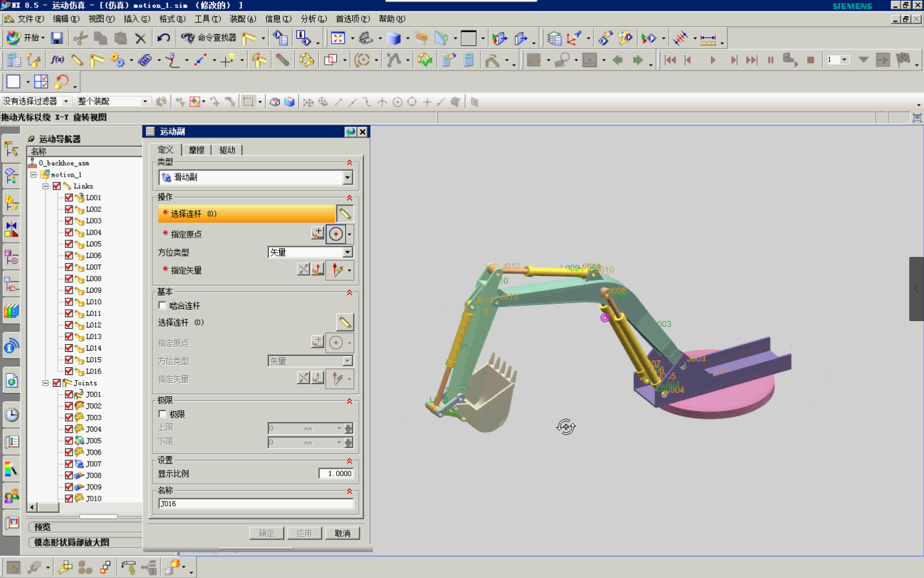Collapse the 类型 section
Viewport: 924px width, 578px height.
point(350,162)
